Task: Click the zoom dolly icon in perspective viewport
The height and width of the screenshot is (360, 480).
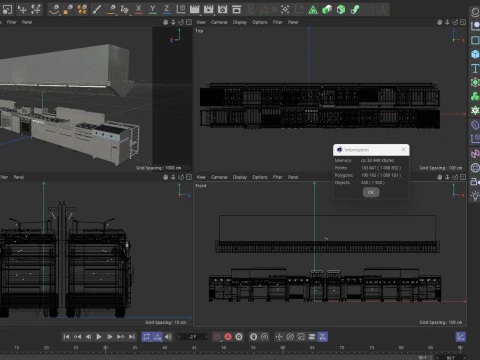Action: point(173,22)
